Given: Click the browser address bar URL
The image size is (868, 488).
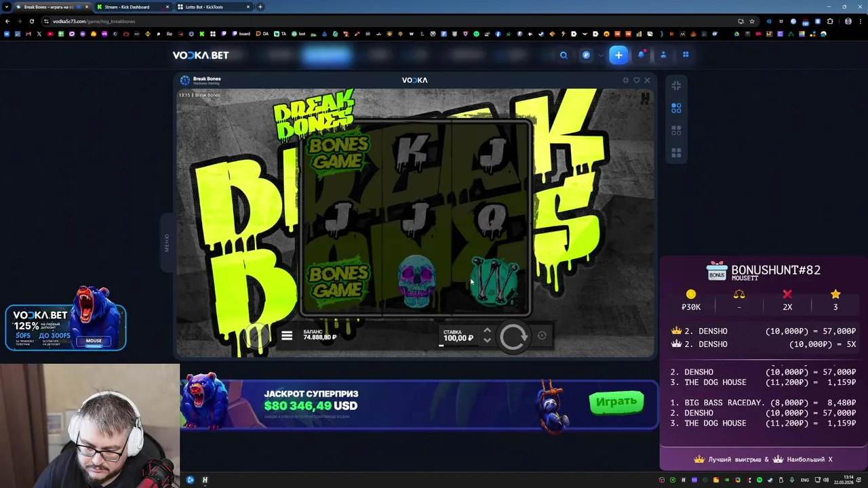Looking at the screenshot, I should click(x=94, y=21).
